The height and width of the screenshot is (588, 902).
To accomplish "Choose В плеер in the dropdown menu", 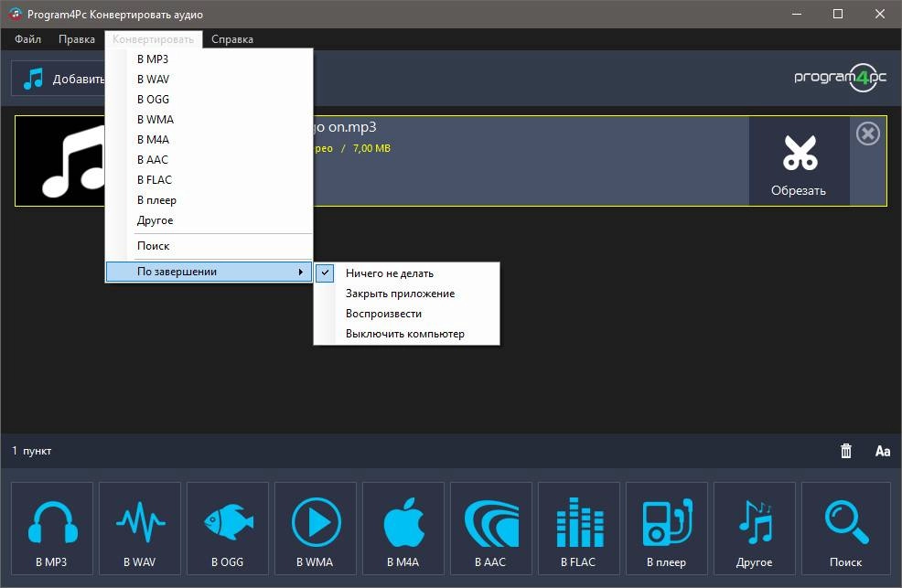I will click(209, 200).
